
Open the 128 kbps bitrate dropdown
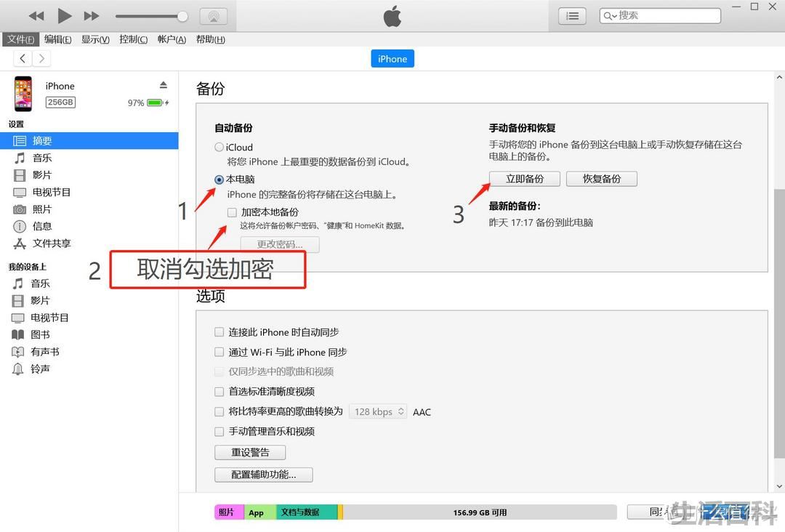coord(378,411)
